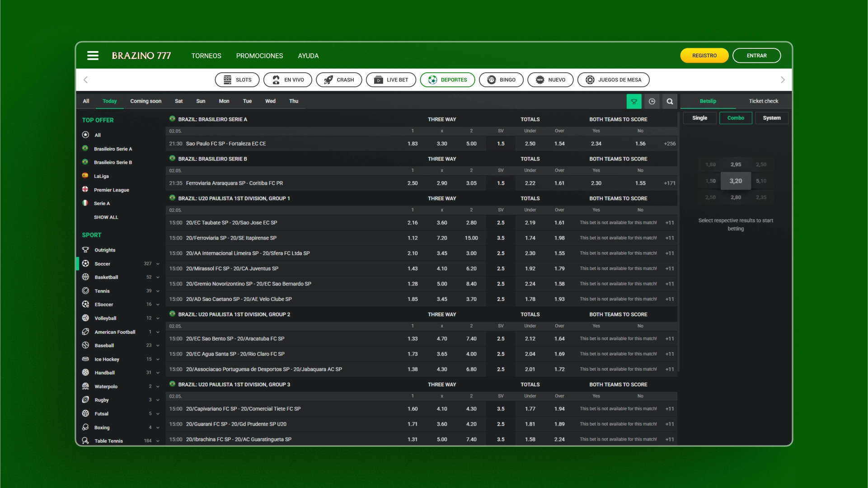Select the Combo bet type
868x488 pixels.
[736, 118]
